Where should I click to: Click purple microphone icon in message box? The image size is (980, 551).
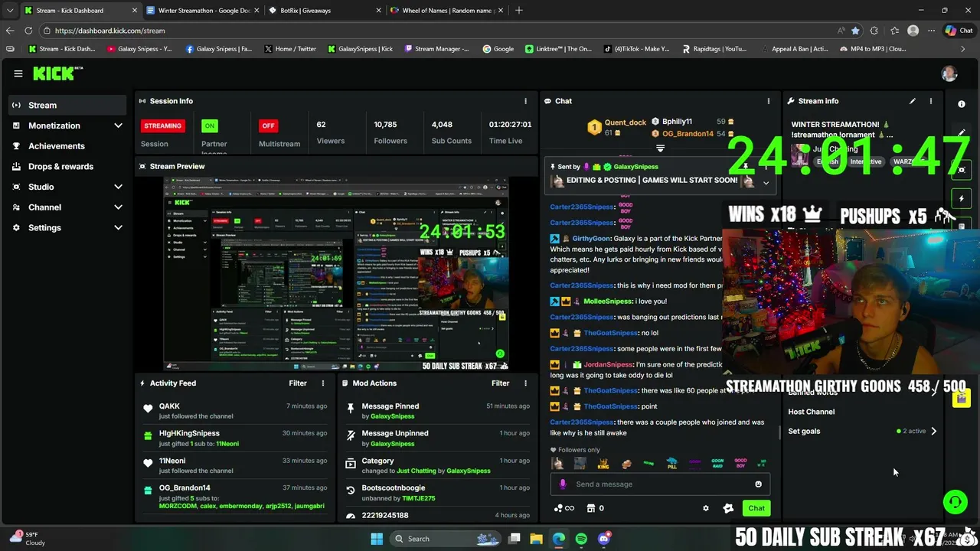click(563, 484)
